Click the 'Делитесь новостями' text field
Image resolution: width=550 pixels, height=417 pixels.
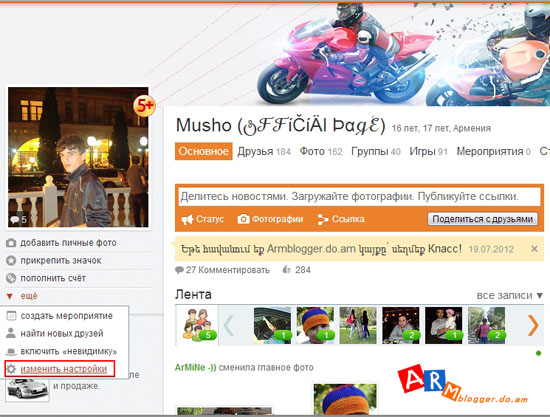click(359, 196)
